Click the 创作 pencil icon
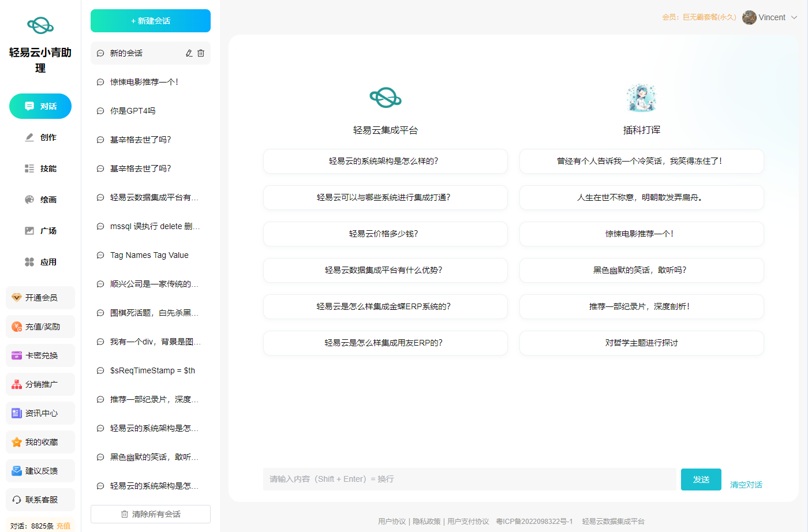 (29, 137)
